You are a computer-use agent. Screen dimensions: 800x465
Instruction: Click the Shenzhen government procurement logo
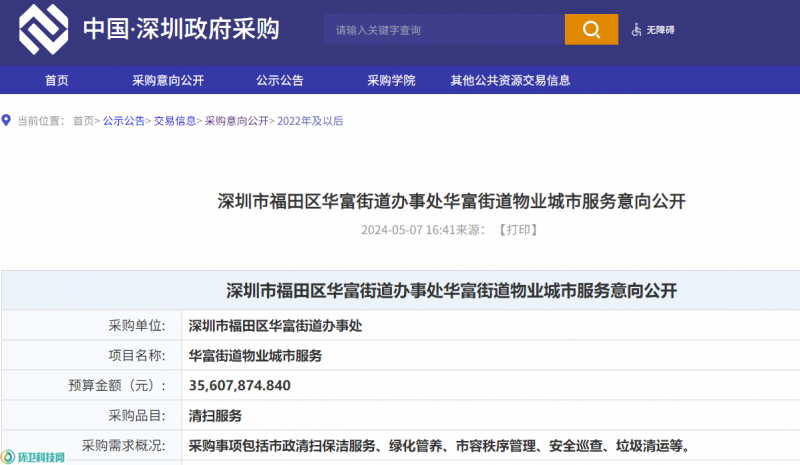[43, 29]
